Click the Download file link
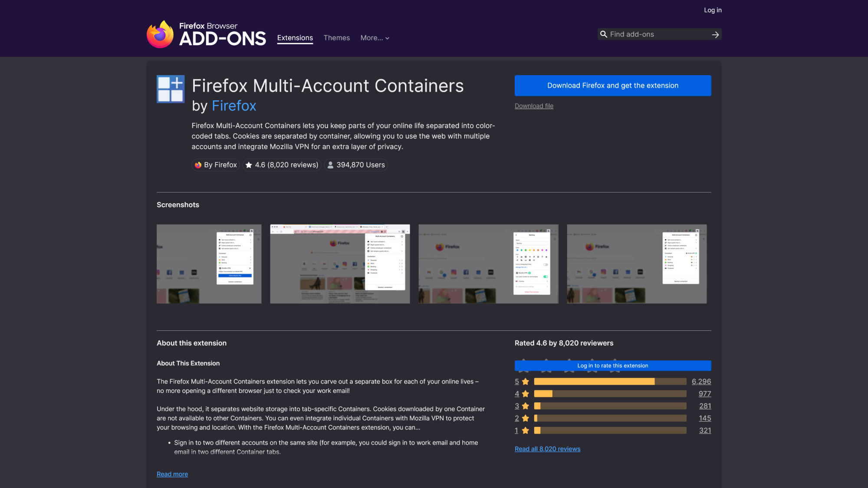This screenshot has height=488, width=868. coord(534,106)
